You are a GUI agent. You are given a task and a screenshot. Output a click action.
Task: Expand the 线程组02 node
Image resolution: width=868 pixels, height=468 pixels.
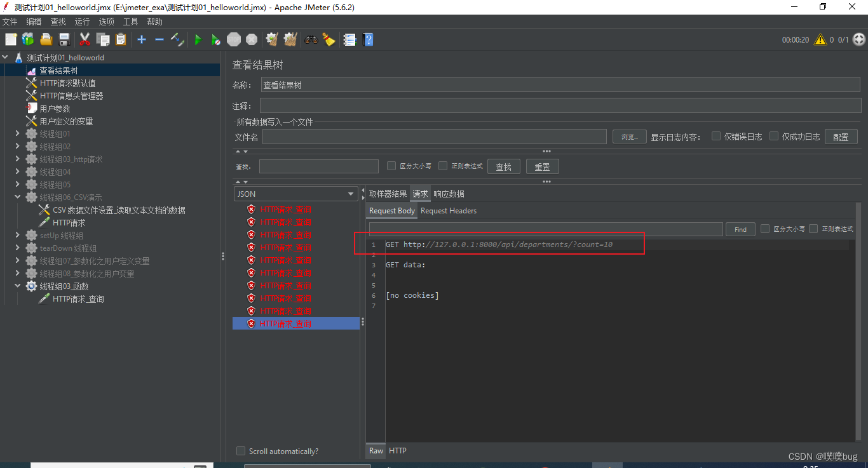pos(18,147)
